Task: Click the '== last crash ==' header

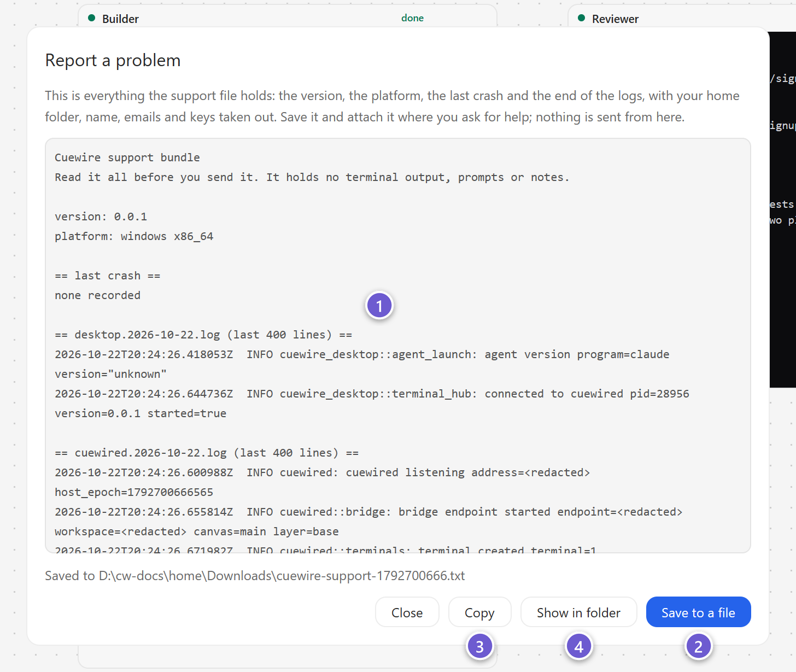Action: pyautogui.click(x=108, y=276)
